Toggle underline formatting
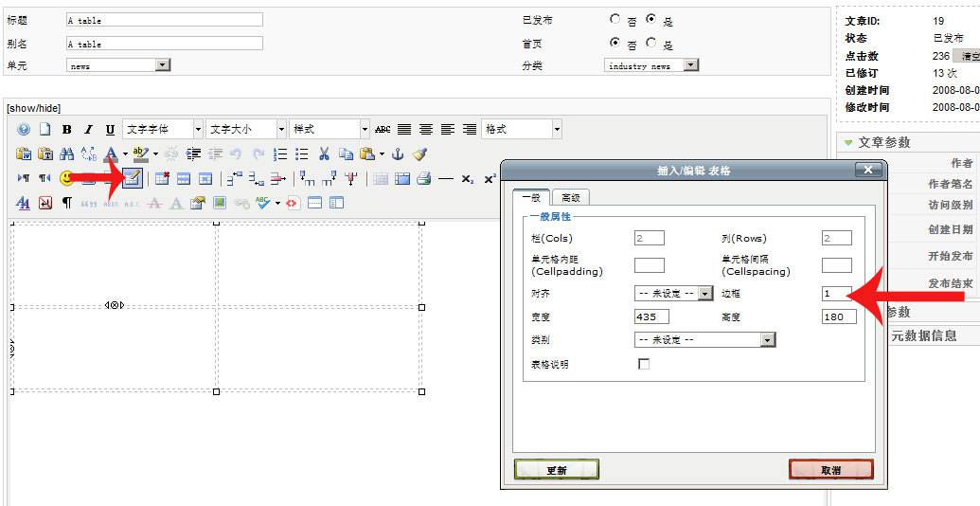 pyautogui.click(x=110, y=130)
